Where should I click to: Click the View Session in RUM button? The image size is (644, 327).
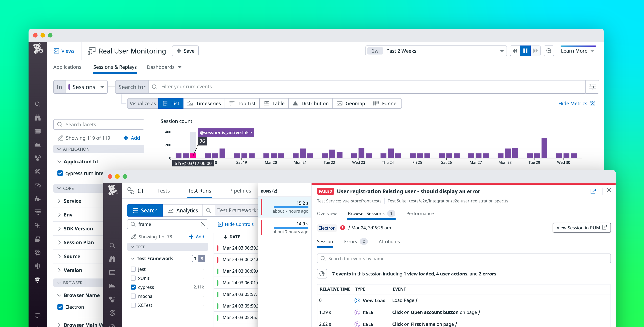[x=581, y=228]
